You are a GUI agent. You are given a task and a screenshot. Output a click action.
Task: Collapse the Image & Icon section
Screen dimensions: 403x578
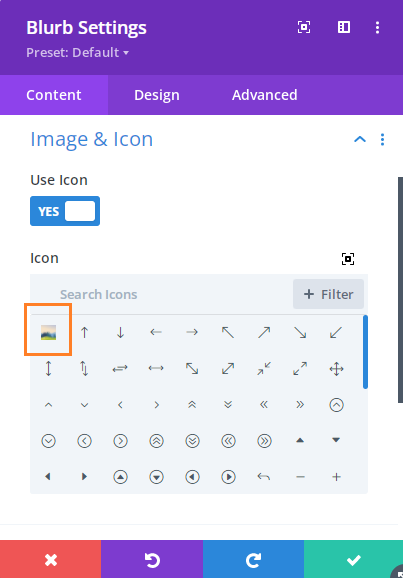[x=360, y=139]
